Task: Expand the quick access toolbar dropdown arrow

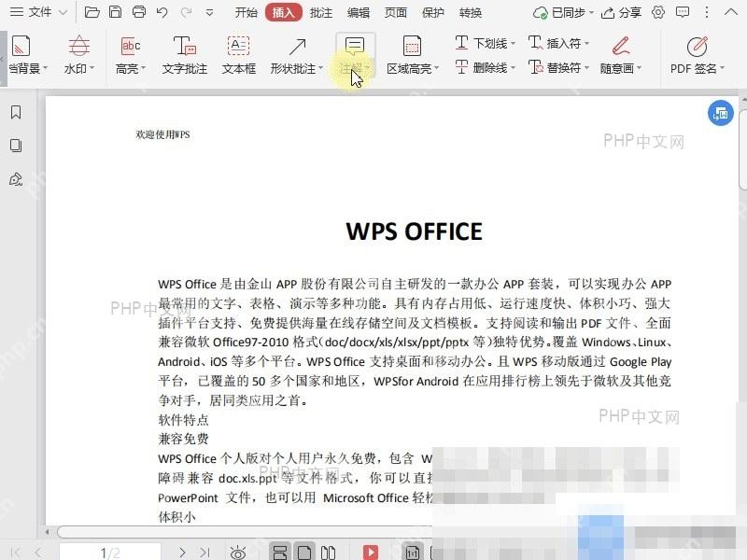Action: click(209, 13)
